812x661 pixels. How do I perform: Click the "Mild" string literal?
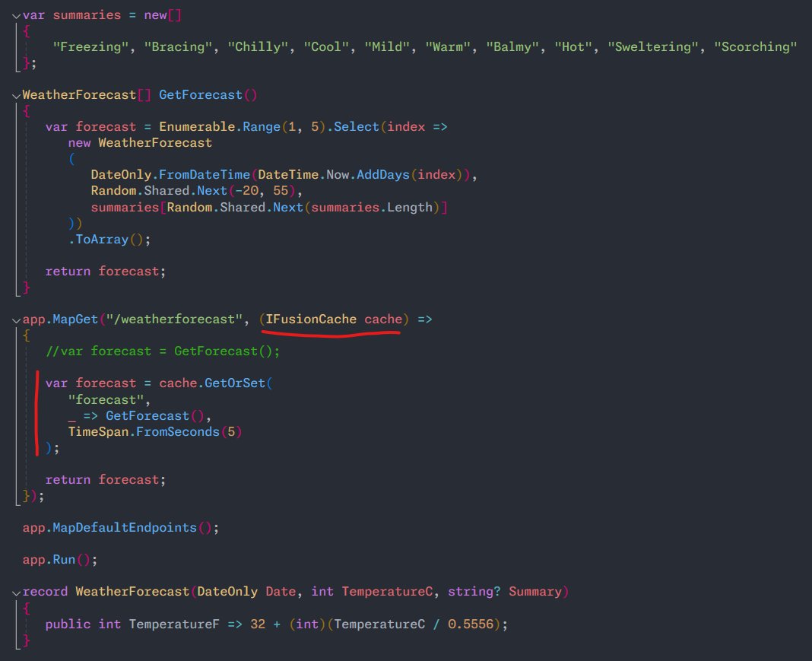tap(387, 47)
